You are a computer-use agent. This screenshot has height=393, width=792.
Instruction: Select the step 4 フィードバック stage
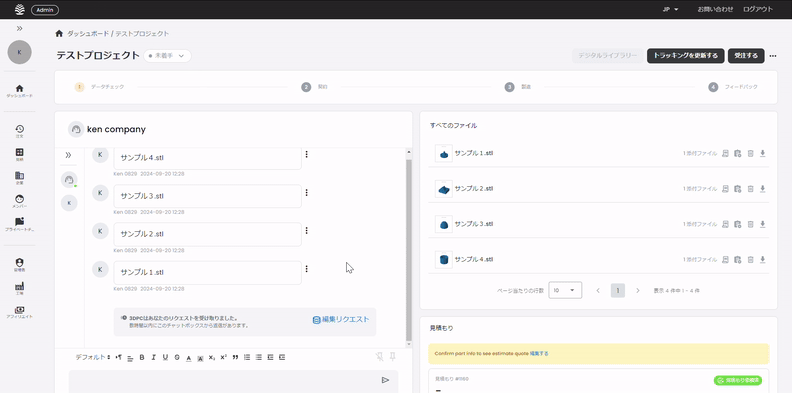pos(733,87)
